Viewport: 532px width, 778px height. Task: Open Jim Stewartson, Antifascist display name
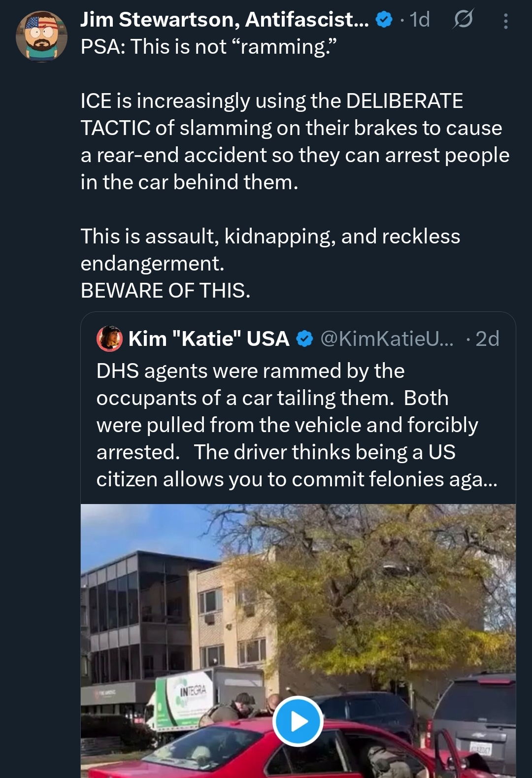pos(224,20)
